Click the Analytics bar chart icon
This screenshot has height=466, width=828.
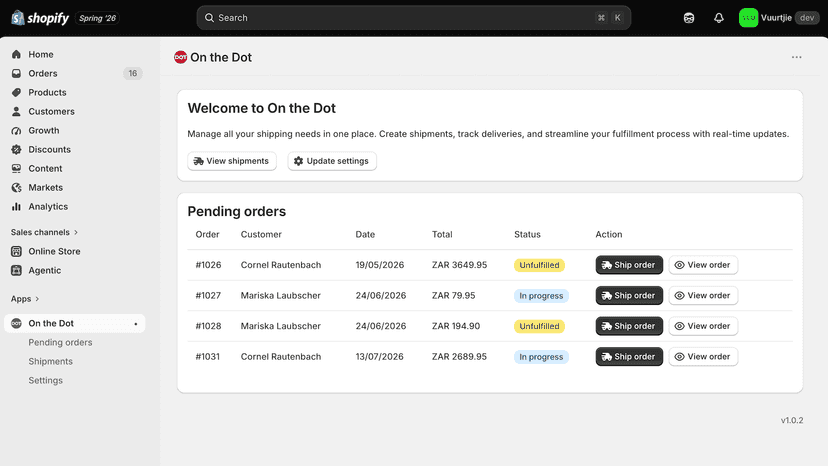16,207
